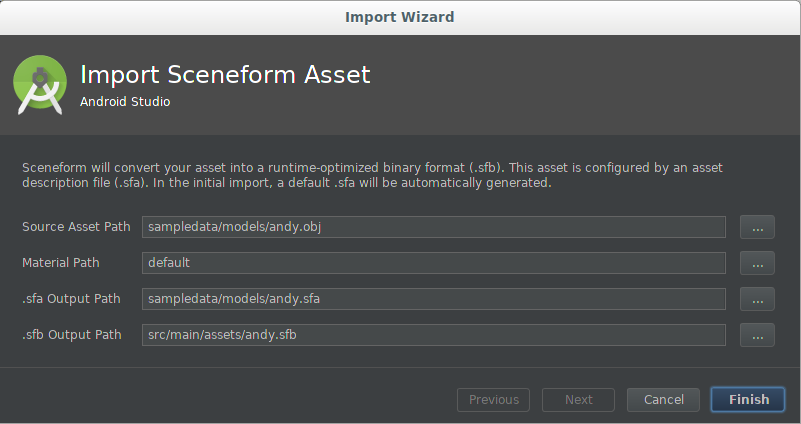Screen dimensions: 801x424
Task: Click the Source Asset Path input field
Action: tap(433, 227)
